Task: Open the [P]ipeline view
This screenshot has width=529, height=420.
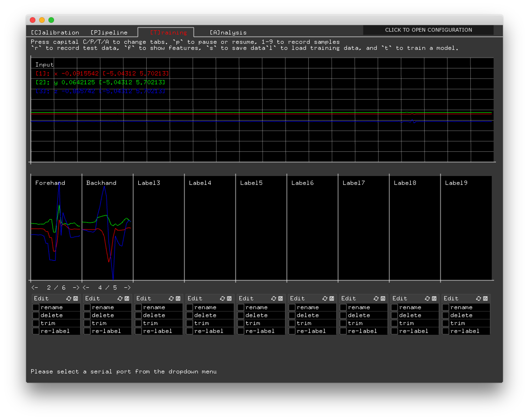Action: coord(109,32)
